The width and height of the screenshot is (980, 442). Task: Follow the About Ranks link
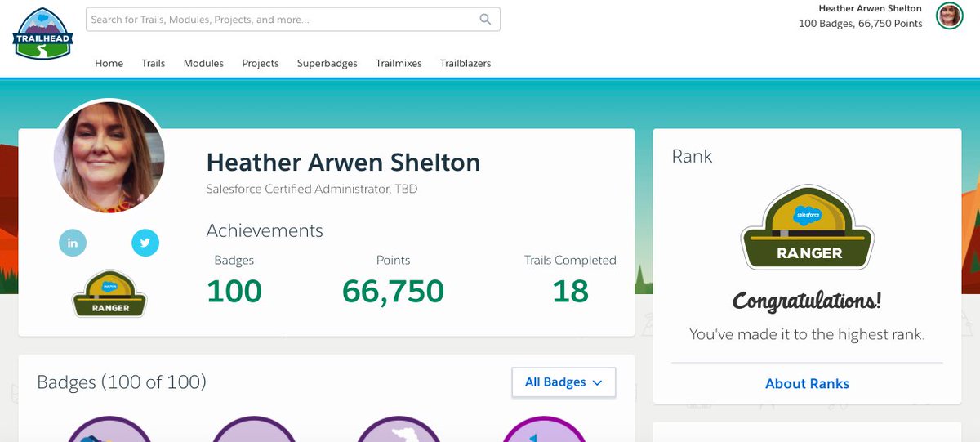807,383
